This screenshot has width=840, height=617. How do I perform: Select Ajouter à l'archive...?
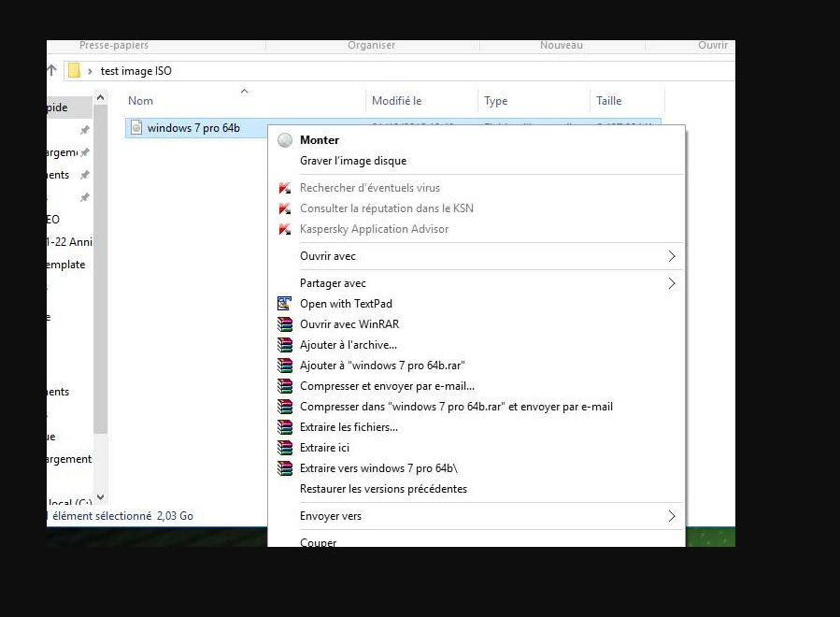pos(349,345)
